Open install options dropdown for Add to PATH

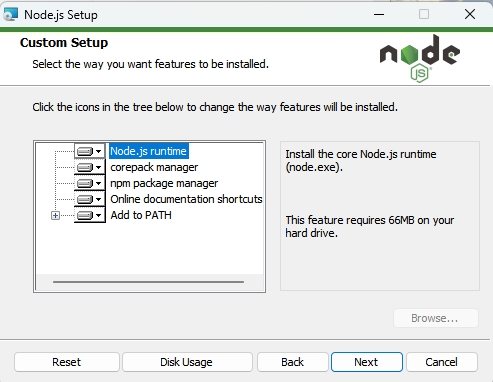pyautogui.click(x=89, y=215)
